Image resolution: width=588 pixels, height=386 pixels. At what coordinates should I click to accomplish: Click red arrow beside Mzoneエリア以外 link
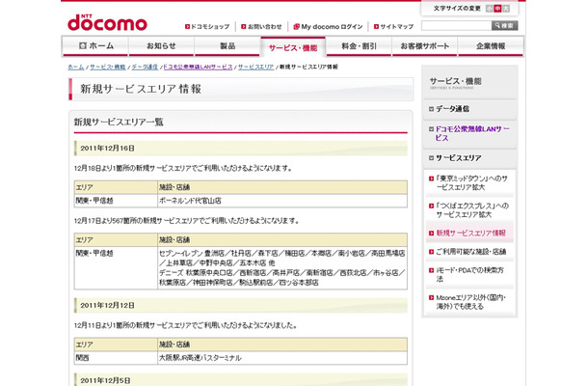tap(431, 298)
